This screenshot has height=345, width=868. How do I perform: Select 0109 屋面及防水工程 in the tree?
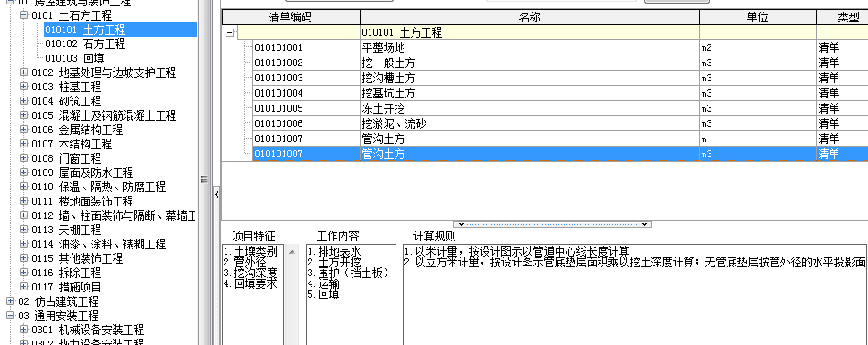tap(82, 173)
